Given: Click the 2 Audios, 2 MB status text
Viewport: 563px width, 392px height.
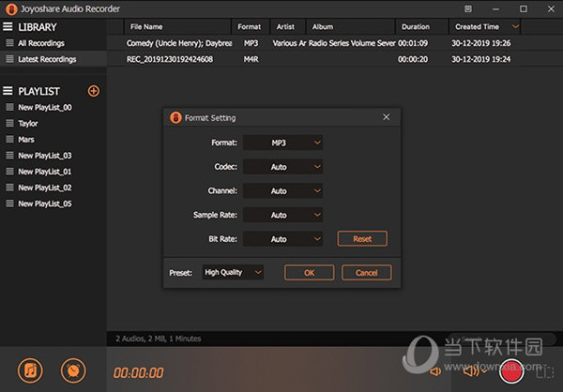Looking at the screenshot, I should pyautogui.click(x=159, y=339).
